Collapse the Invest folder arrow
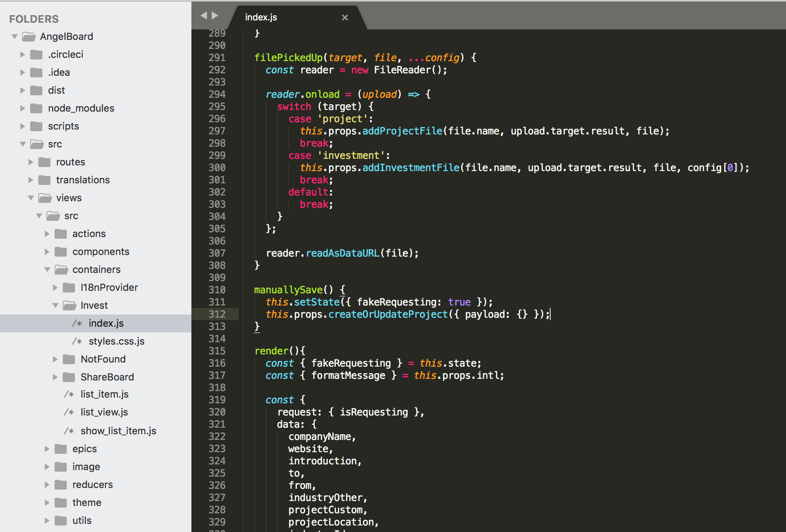 point(55,306)
